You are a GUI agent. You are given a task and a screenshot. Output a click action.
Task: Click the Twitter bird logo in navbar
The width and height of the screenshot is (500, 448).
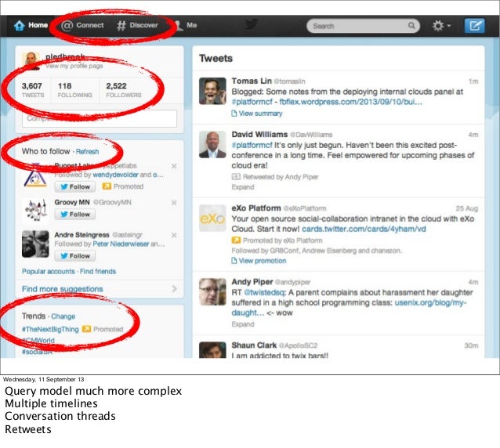tap(252, 24)
